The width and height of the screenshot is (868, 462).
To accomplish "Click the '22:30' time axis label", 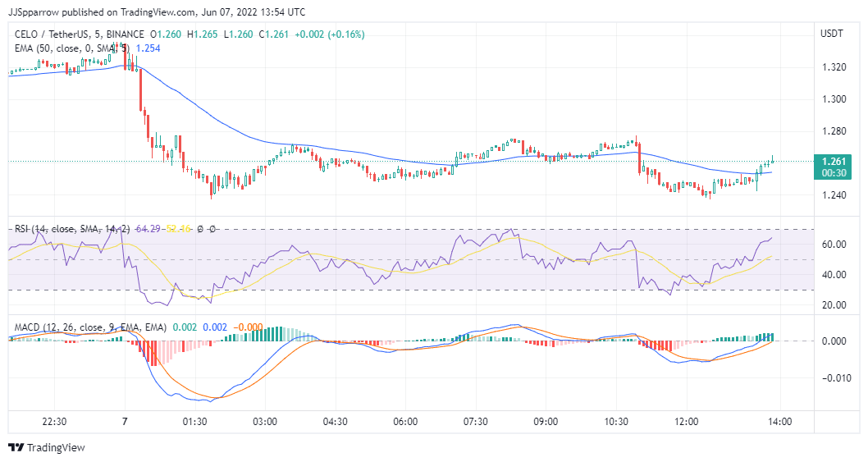I will pyautogui.click(x=54, y=422).
